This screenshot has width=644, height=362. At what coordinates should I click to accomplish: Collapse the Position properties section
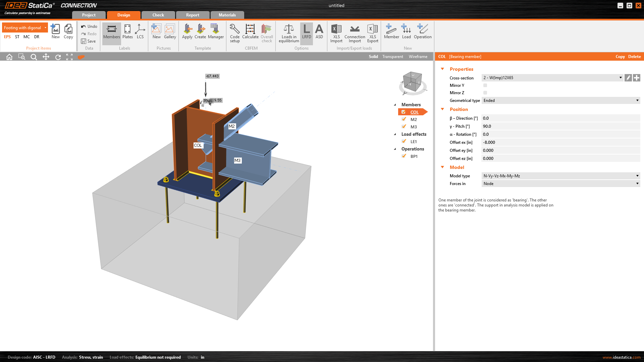coord(442,109)
